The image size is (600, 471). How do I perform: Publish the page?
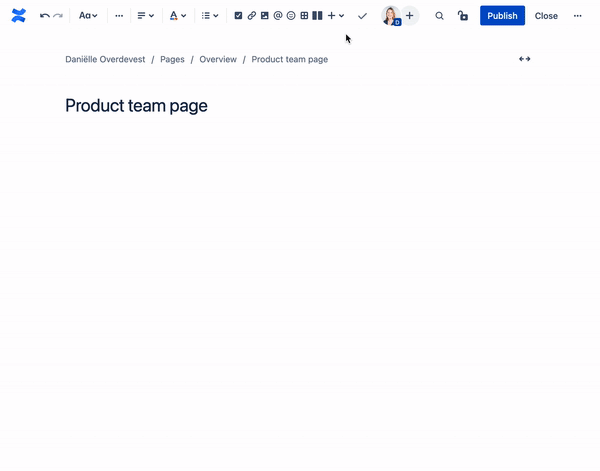click(x=502, y=16)
